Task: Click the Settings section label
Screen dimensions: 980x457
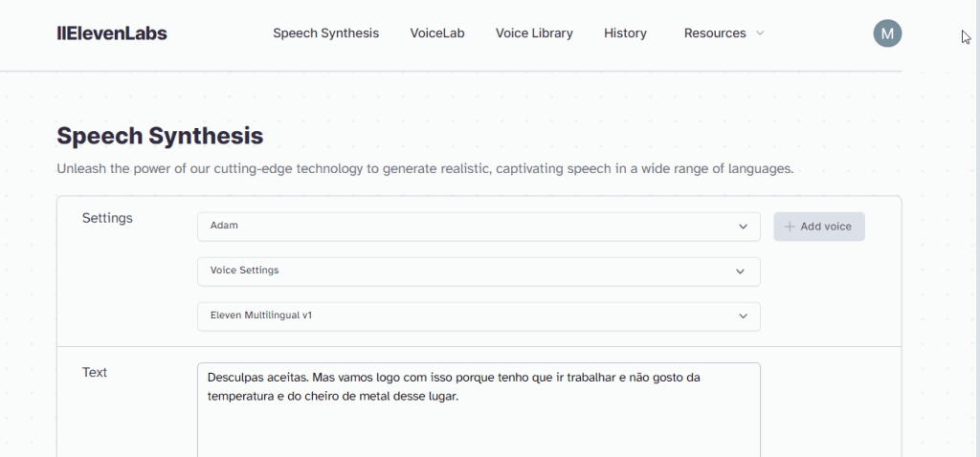Action: click(107, 218)
